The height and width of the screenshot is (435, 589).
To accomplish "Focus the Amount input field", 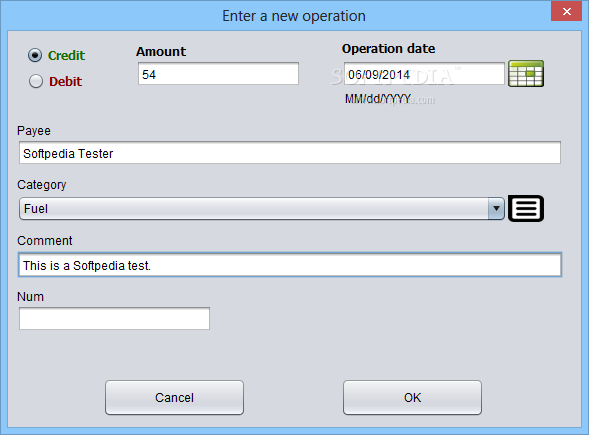I will click(218, 74).
